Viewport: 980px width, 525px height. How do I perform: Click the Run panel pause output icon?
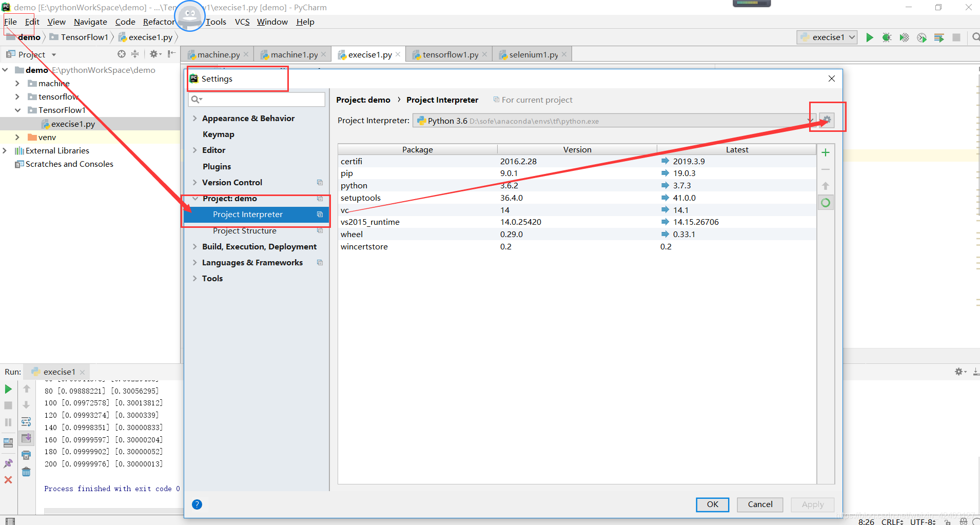click(x=8, y=422)
